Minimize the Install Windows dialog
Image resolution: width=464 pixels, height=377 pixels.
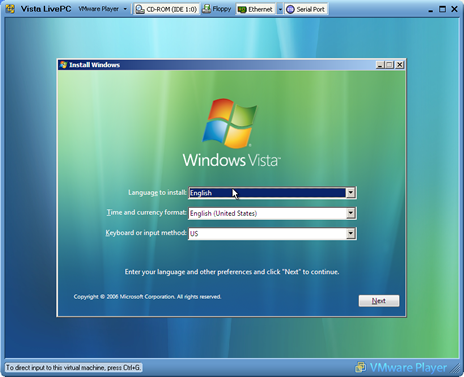point(380,65)
